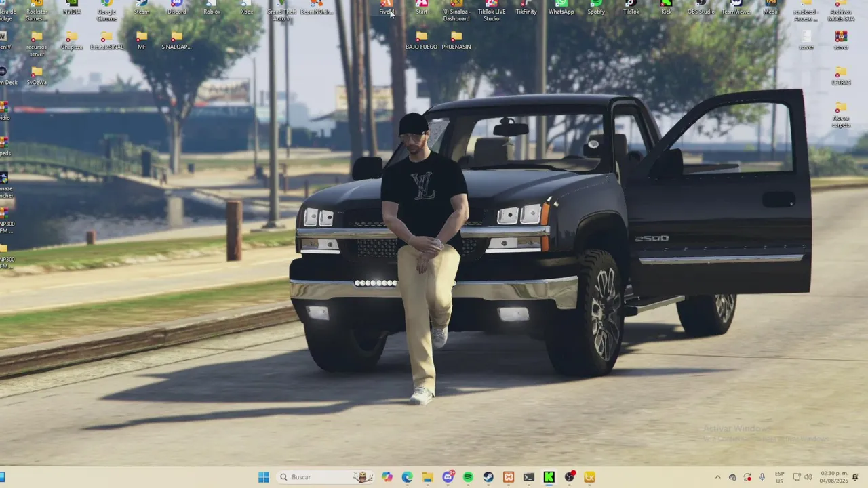Click the microphone tray icon
Image resolution: width=868 pixels, height=488 pixels.
pos(762,477)
